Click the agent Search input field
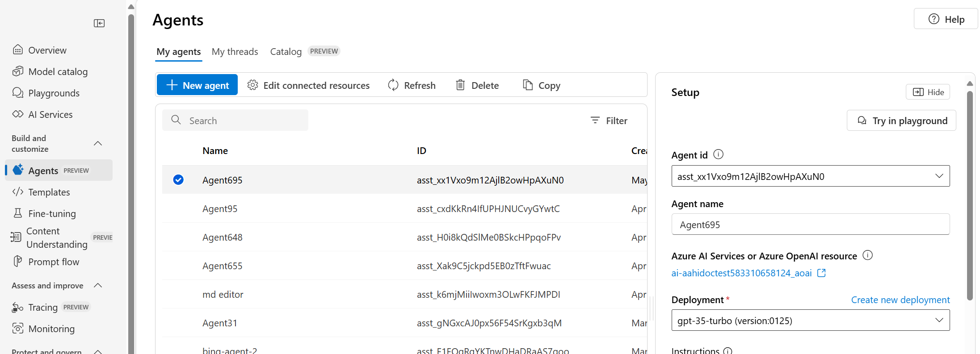This screenshot has height=354, width=980. (x=241, y=121)
